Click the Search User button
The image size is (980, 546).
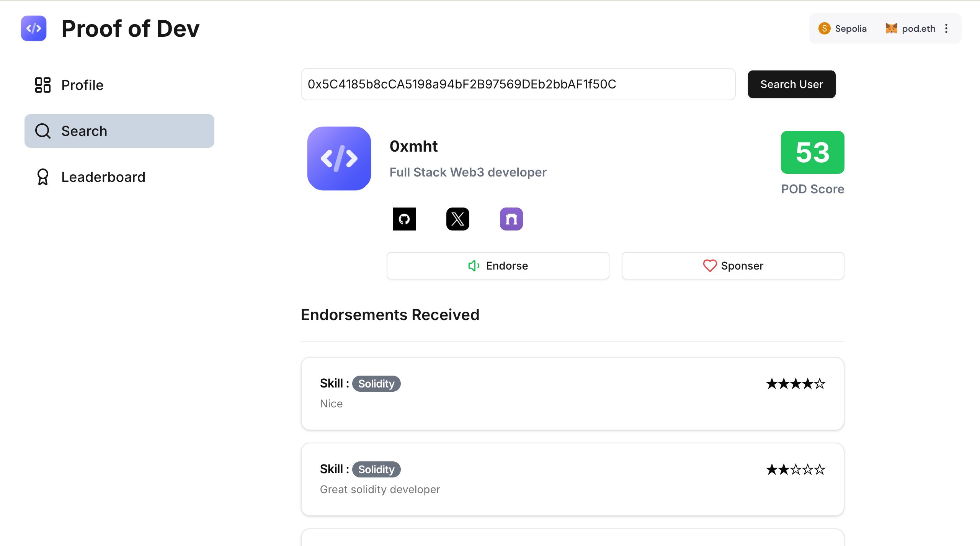pyautogui.click(x=792, y=84)
